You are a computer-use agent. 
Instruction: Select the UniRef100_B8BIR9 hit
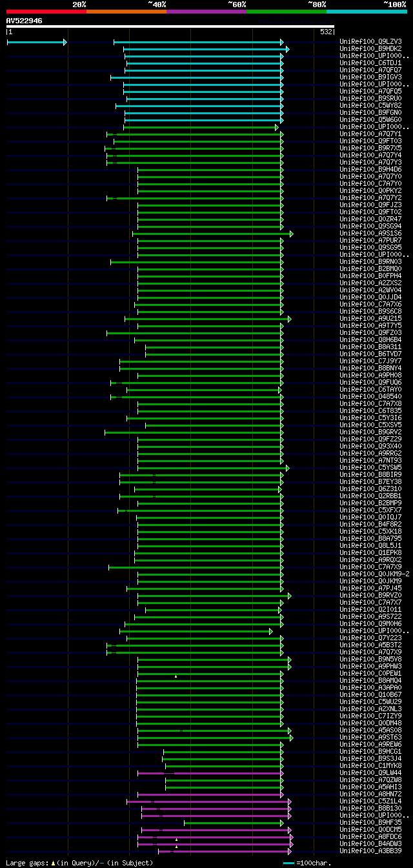click(370, 475)
